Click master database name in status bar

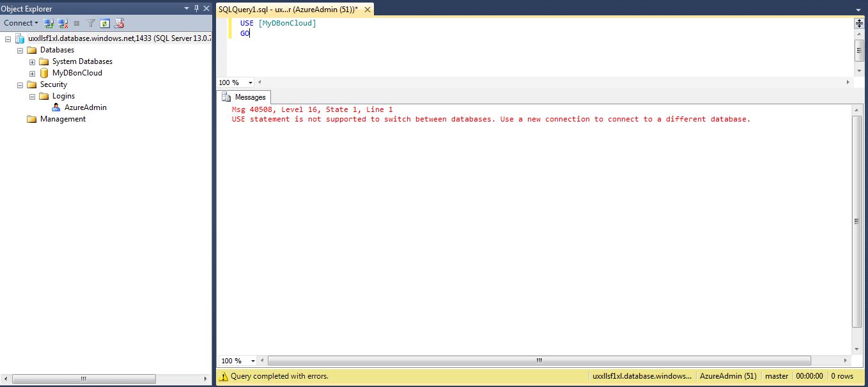tap(777, 376)
